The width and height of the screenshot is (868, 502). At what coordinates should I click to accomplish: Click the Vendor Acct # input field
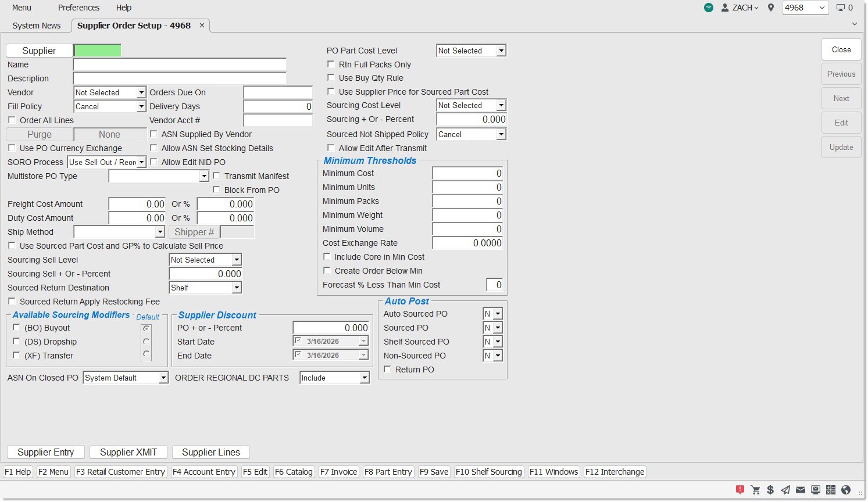point(278,120)
